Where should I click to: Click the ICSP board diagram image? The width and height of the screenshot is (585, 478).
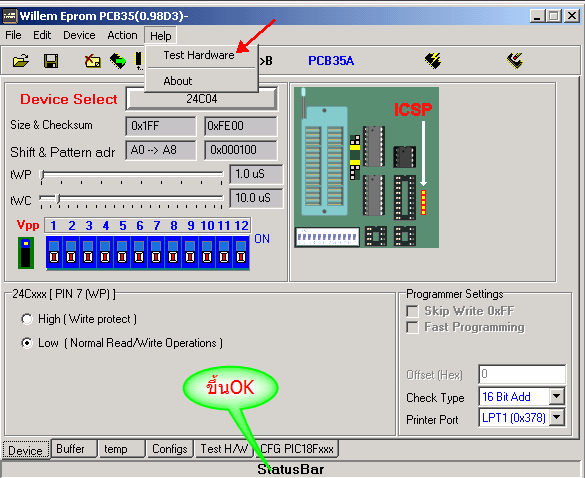pyautogui.click(x=366, y=167)
